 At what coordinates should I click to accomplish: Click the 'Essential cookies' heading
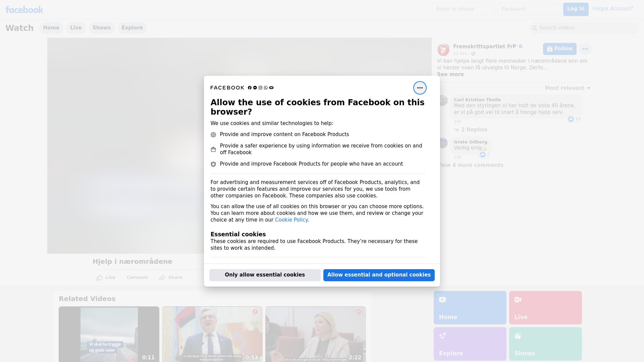[238, 234]
